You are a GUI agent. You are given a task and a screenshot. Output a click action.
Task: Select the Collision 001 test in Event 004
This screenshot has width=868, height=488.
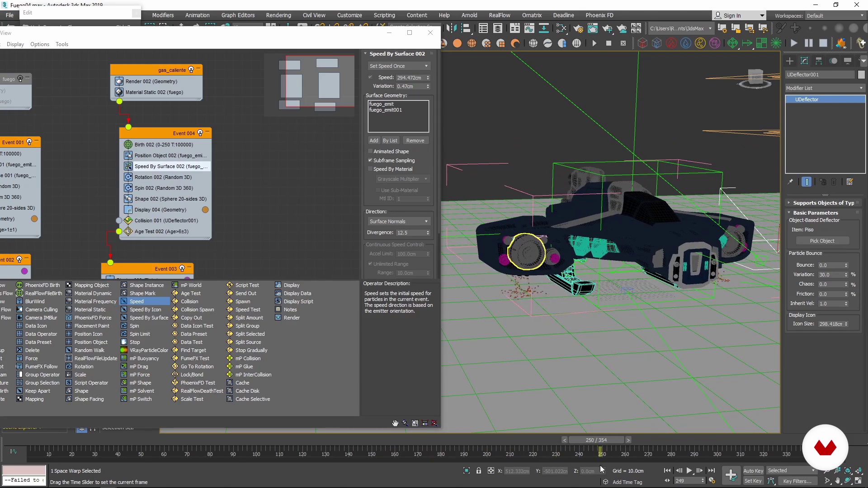tap(165, 221)
